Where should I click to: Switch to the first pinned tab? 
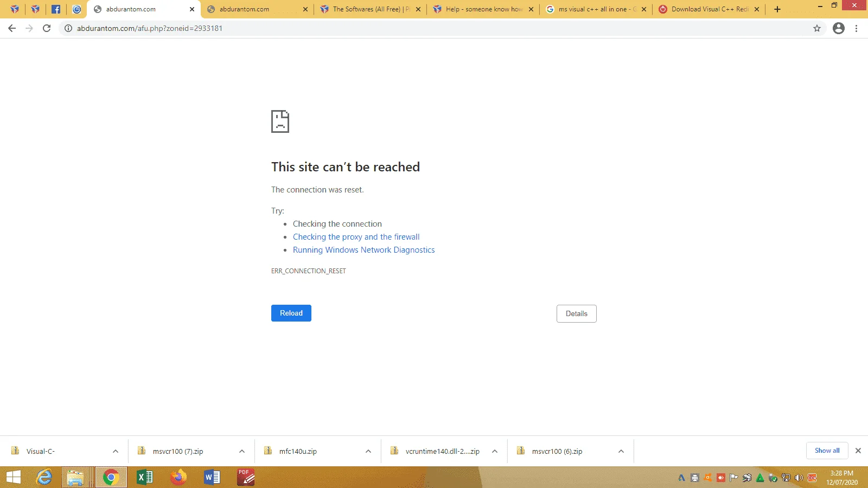pos(15,9)
